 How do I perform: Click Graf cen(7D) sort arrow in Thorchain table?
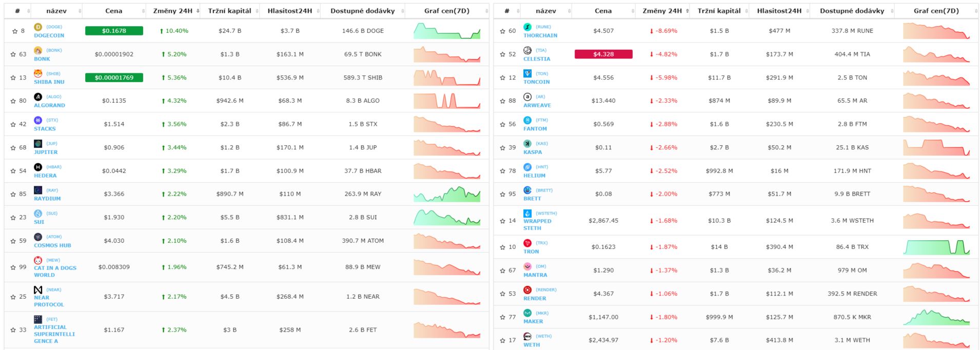(976, 11)
